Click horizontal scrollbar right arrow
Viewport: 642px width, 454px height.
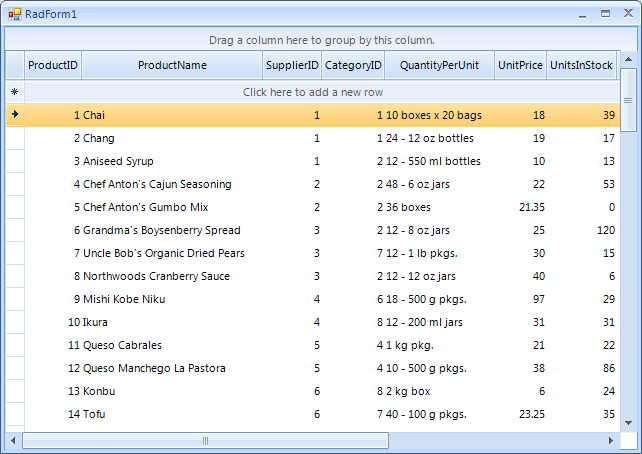[611, 440]
